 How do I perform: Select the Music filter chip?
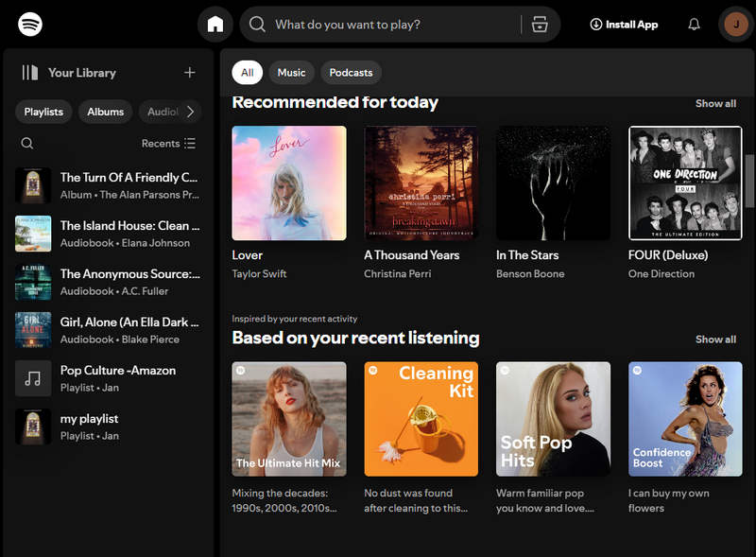(x=291, y=73)
